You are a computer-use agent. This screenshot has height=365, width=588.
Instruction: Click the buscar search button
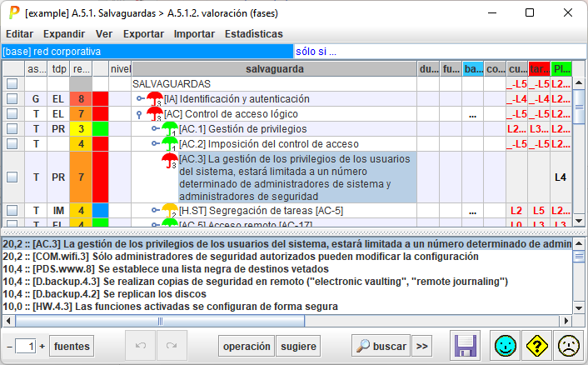381,346
